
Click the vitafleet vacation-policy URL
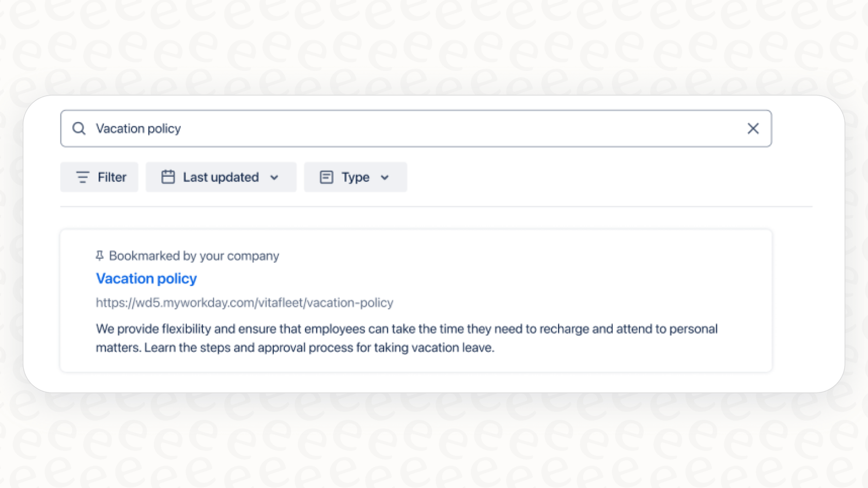point(244,303)
